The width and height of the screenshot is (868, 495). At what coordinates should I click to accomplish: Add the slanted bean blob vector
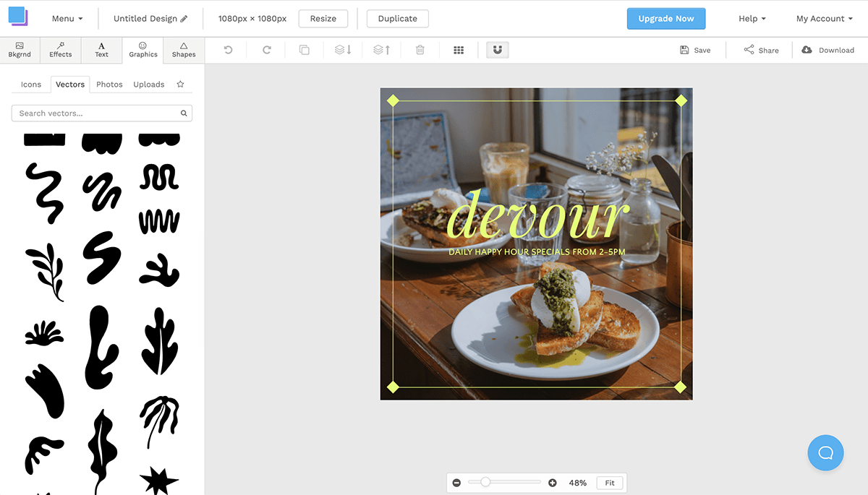coord(45,391)
